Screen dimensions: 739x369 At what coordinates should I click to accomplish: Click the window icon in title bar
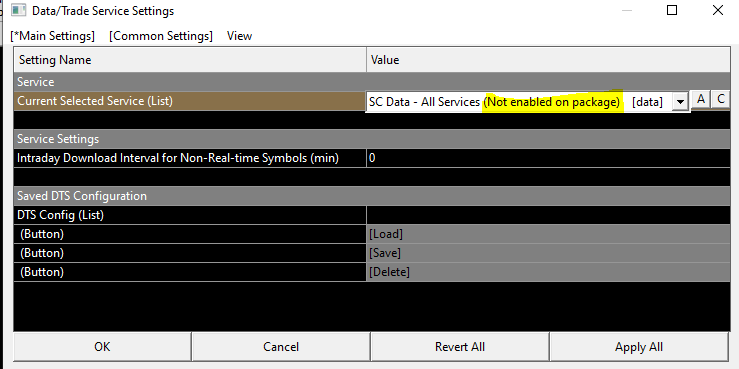[x=19, y=10]
